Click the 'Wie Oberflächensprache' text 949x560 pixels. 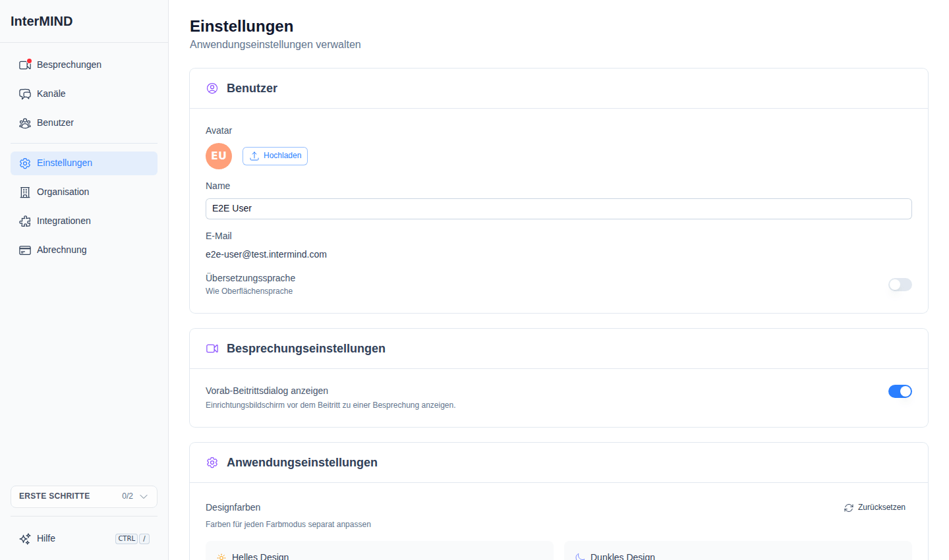click(x=249, y=291)
